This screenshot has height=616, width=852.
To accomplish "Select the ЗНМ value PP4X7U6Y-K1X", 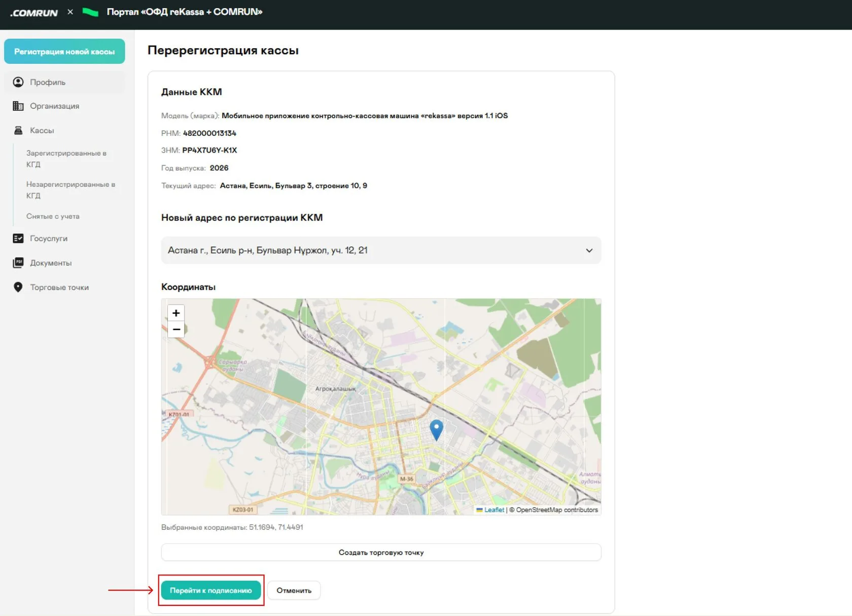I will pyautogui.click(x=209, y=151).
